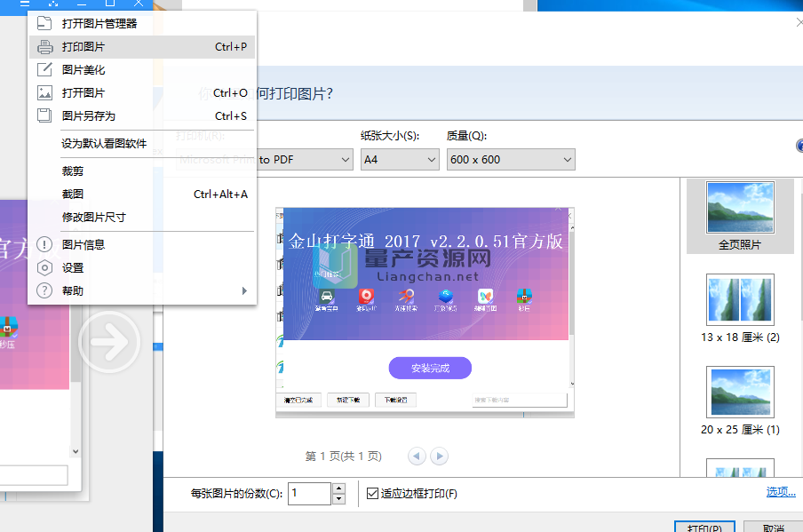Click the viewer window scrollbar down arrow

pyautogui.click(x=76, y=451)
